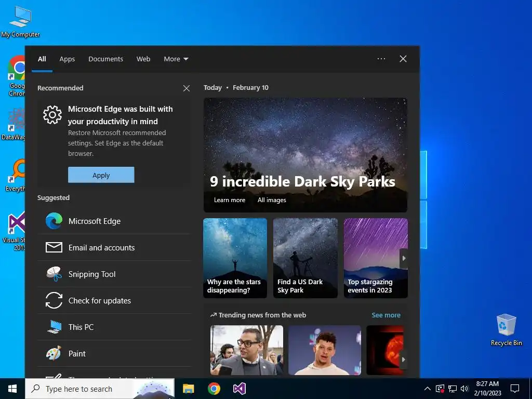
Task: Open Find a US Dark Sky Park card
Action: pyautogui.click(x=305, y=258)
